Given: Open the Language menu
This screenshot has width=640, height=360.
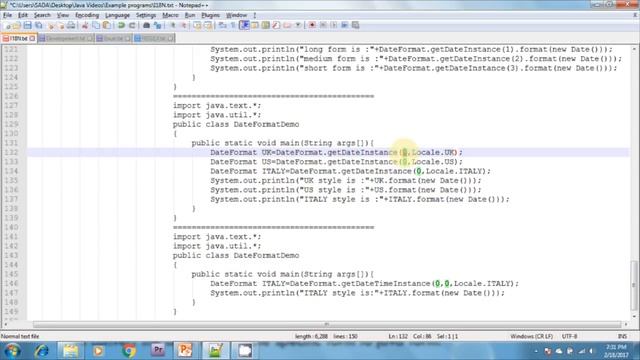Looking at the screenshot, I should 117,15.
